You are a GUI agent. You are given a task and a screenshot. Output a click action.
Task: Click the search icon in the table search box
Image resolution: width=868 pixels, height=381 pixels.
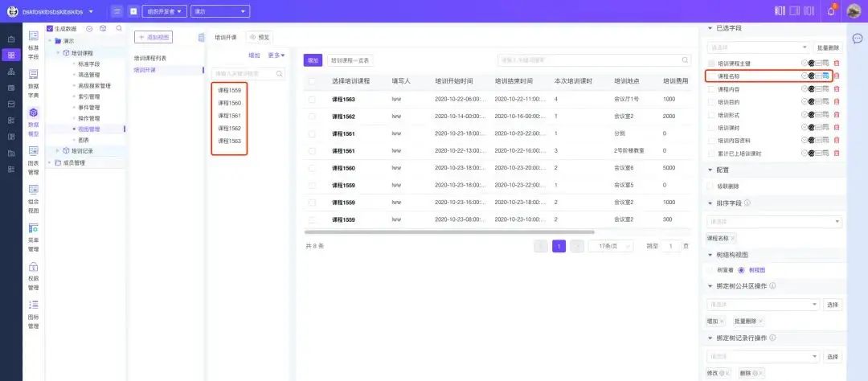(686, 59)
